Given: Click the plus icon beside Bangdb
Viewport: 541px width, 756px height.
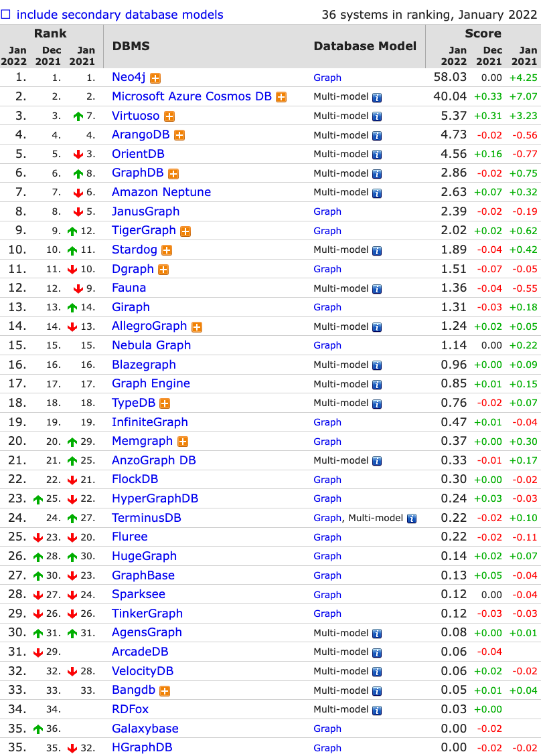Looking at the screenshot, I should pos(165,691).
